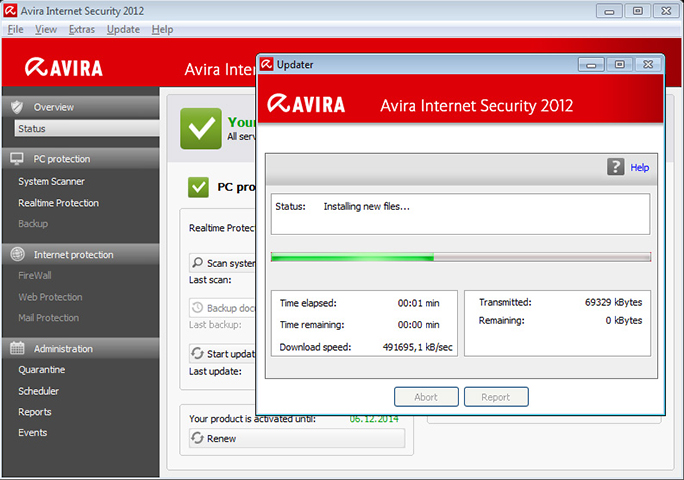The width and height of the screenshot is (684, 480).
Task: Open the Update menu in menu bar
Action: pyautogui.click(x=123, y=30)
